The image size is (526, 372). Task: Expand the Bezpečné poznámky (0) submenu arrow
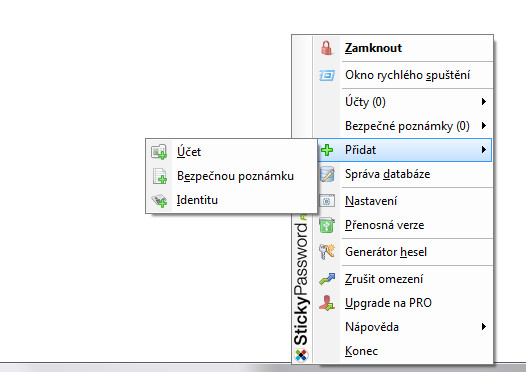pyautogui.click(x=484, y=126)
